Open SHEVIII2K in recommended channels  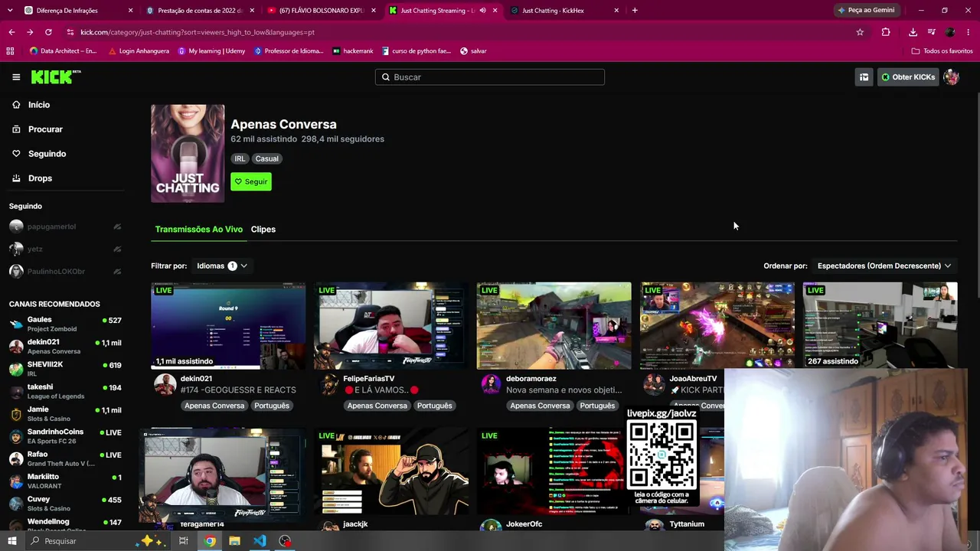(65, 369)
